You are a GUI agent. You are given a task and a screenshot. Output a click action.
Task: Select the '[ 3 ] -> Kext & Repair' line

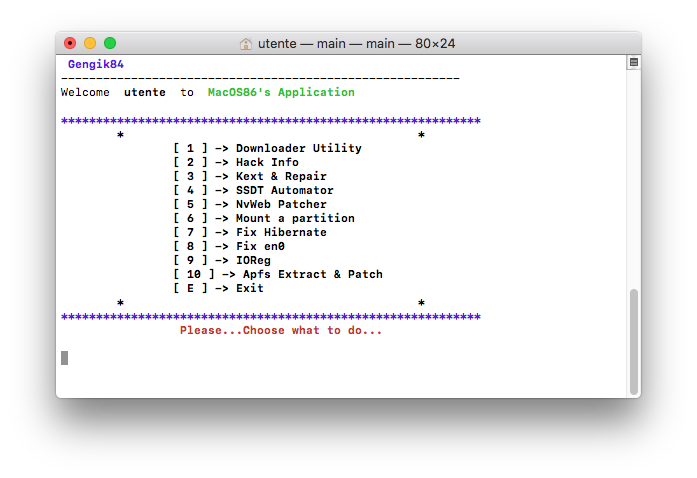coord(250,176)
